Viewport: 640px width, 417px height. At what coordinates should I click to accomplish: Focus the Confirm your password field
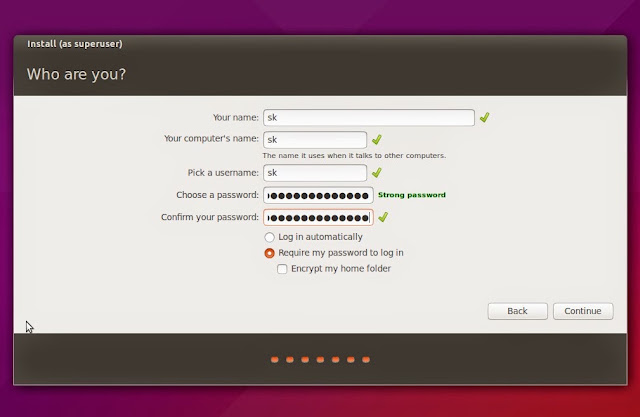point(318,217)
